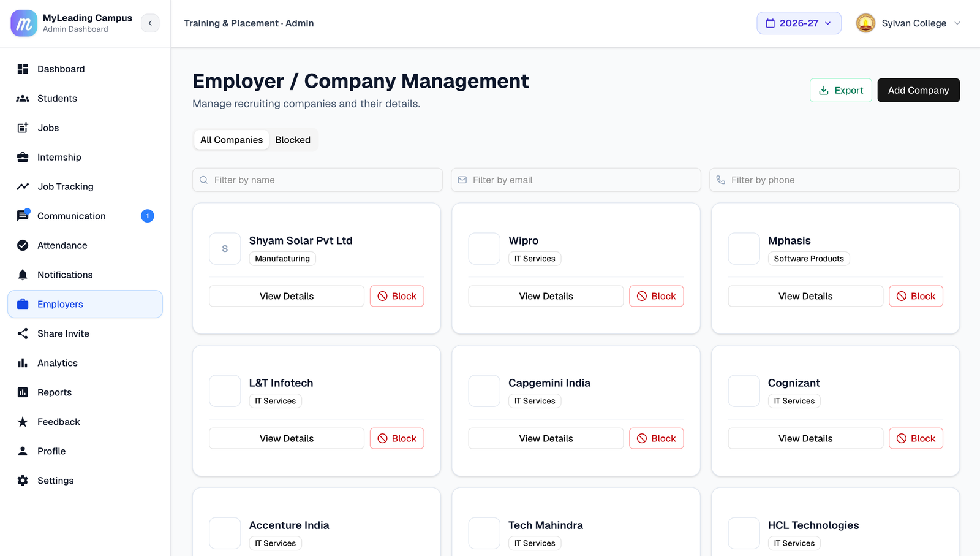Open the Students menu item
This screenshot has width=980, height=556.
(x=85, y=98)
